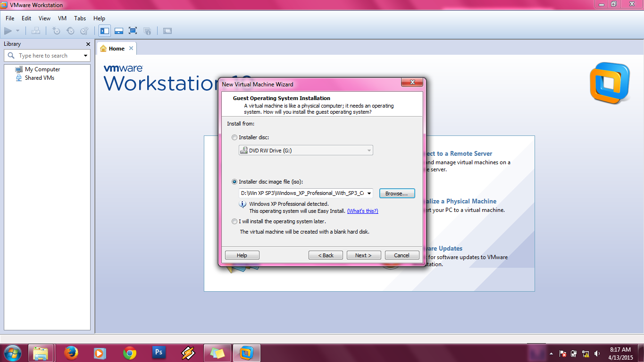
Task: Click the Send Ctrl+Alt+Del toolbar icon
Action: (x=36, y=31)
